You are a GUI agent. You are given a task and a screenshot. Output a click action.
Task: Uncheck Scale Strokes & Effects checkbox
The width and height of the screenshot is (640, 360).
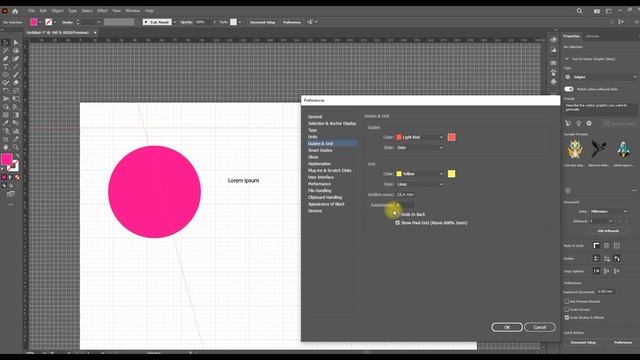tap(567, 317)
